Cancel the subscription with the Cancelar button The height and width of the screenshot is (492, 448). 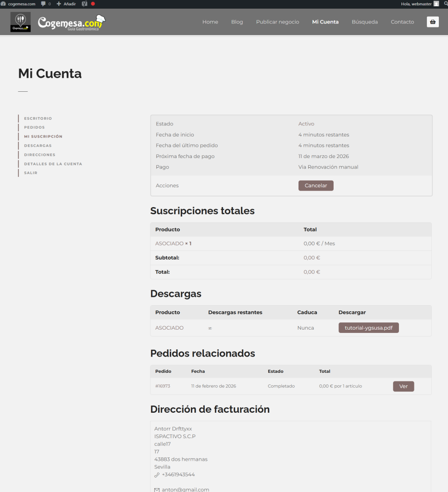tap(316, 185)
